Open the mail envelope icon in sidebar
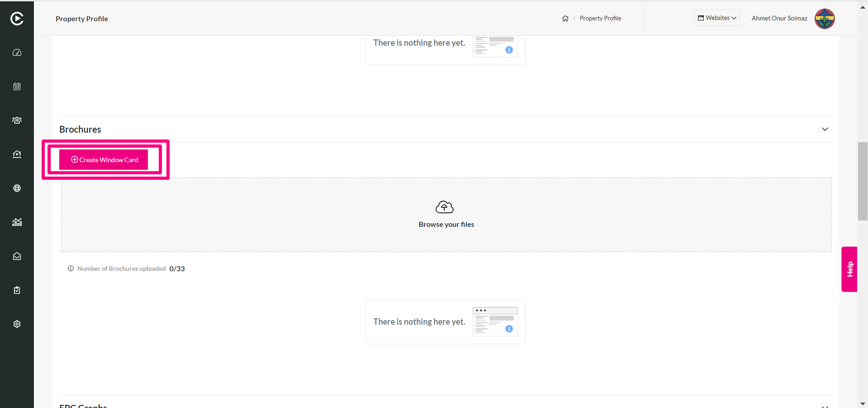The height and width of the screenshot is (408, 868). click(17, 256)
